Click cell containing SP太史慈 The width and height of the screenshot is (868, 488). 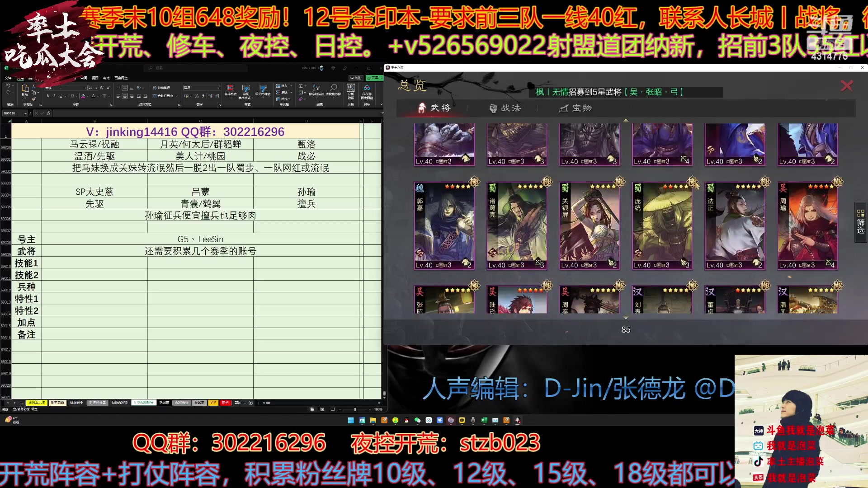[x=94, y=192]
